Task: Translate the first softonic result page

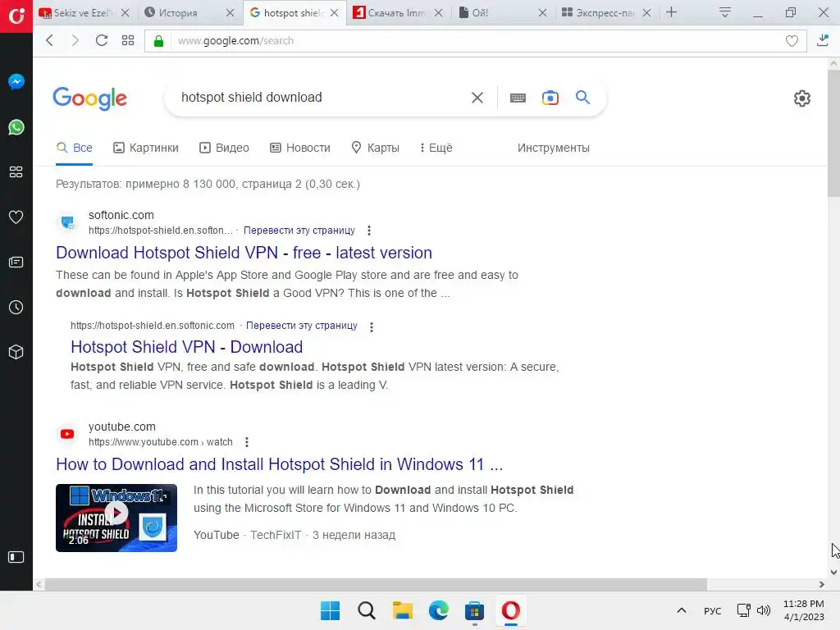Action: tap(299, 231)
